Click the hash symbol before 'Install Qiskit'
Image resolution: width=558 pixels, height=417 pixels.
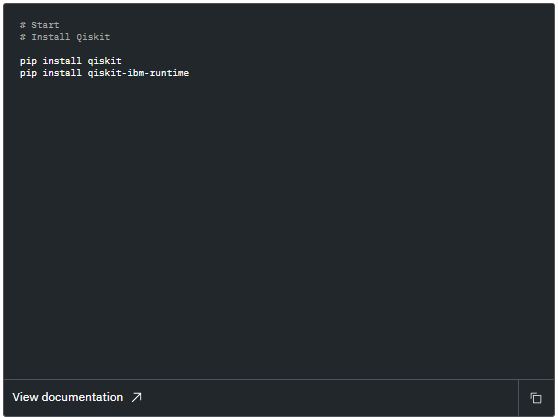23,37
